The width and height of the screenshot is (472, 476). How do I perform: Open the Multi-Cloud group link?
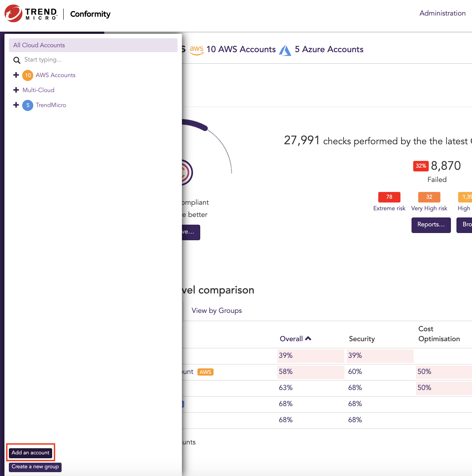pyautogui.click(x=38, y=90)
